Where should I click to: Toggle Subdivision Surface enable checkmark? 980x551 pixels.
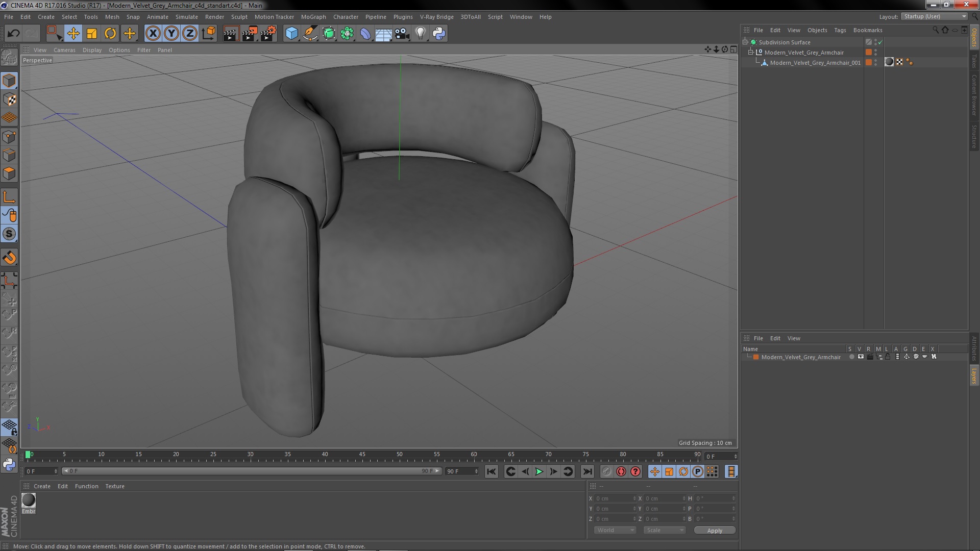[880, 42]
